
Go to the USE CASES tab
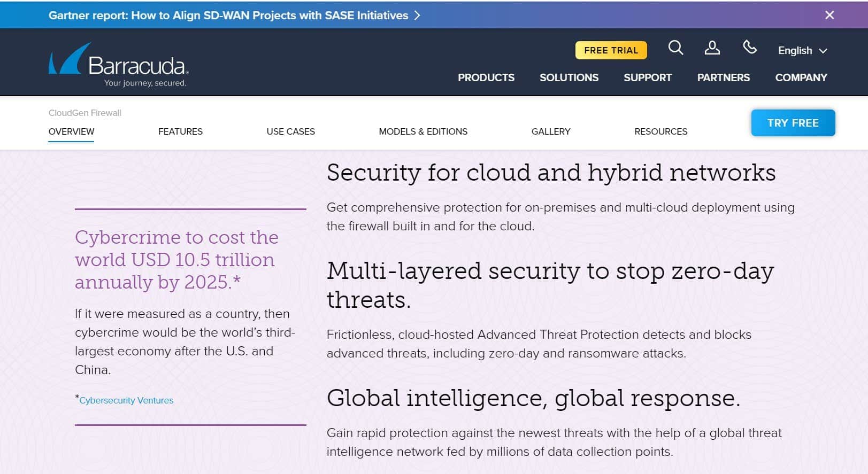[x=290, y=131]
